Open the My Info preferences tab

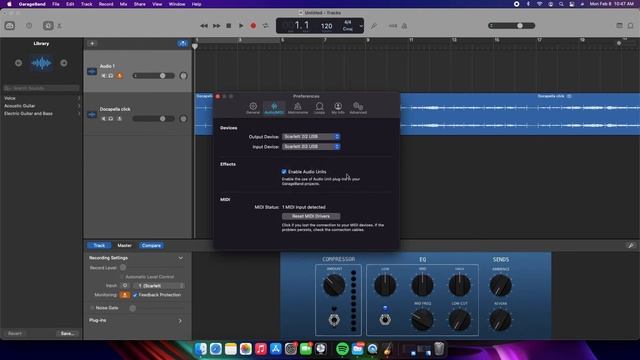pos(338,108)
